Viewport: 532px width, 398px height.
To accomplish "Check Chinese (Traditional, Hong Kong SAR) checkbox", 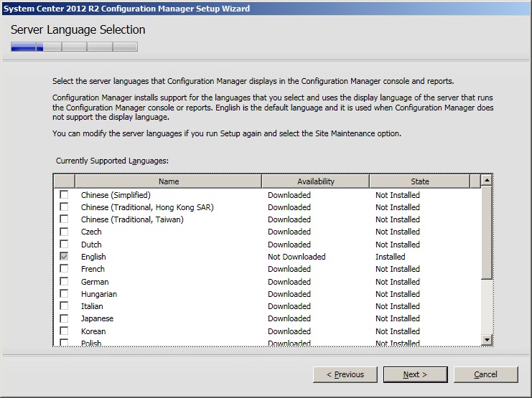I will [x=65, y=207].
